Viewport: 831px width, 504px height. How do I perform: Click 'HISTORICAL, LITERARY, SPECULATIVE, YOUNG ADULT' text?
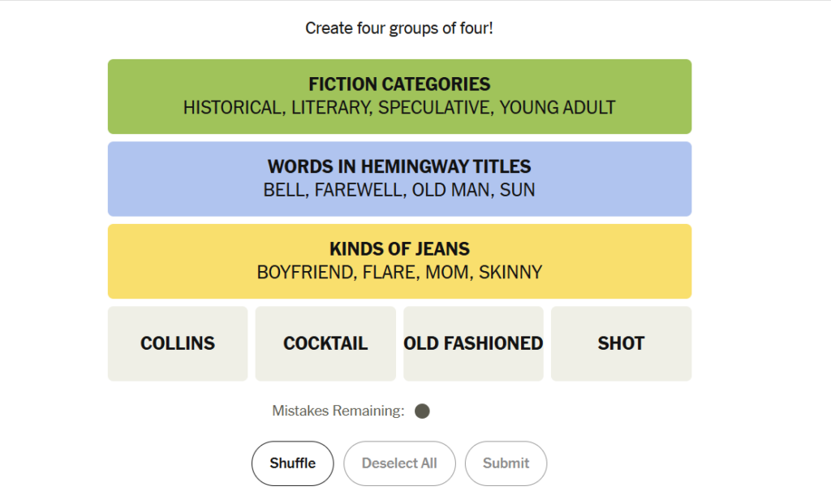[399, 108]
